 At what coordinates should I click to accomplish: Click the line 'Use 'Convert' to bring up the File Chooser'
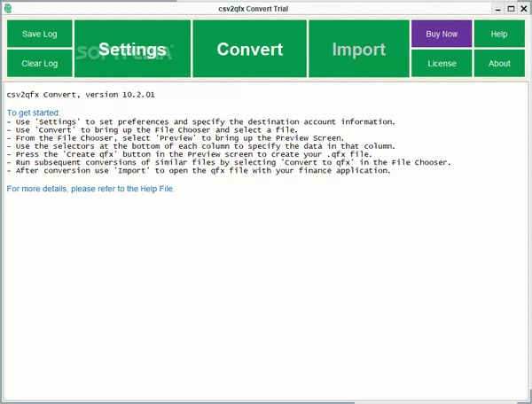click(x=153, y=130)
